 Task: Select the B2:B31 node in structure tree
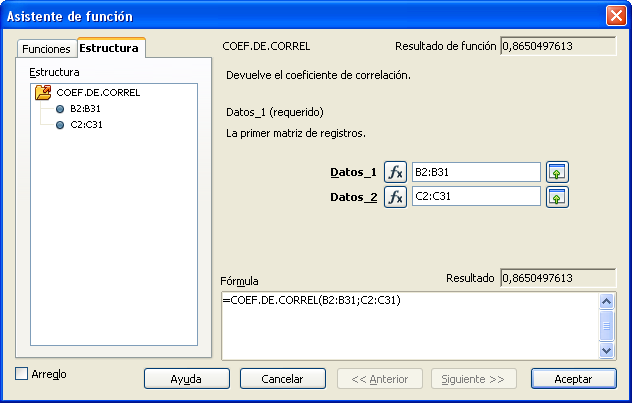pos(86,109)
